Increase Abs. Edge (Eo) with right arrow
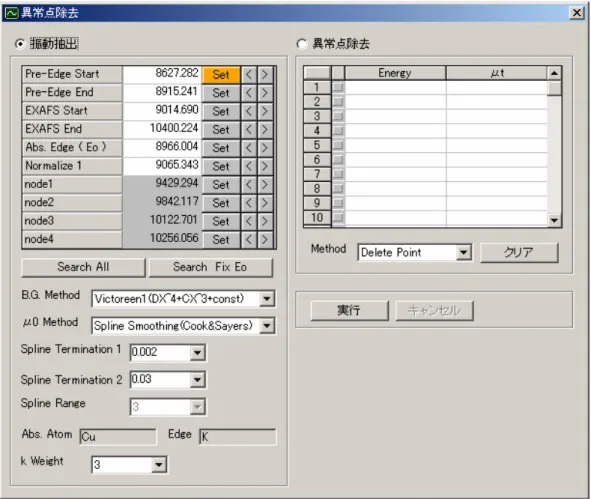The height and width of the screenshot is (499, 591). point(265,148)
